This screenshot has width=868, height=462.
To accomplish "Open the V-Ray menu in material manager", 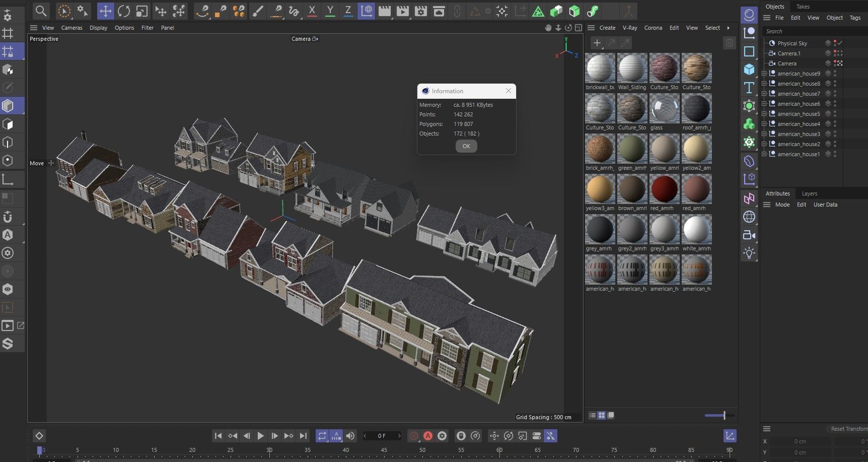I will pos(630,28).
